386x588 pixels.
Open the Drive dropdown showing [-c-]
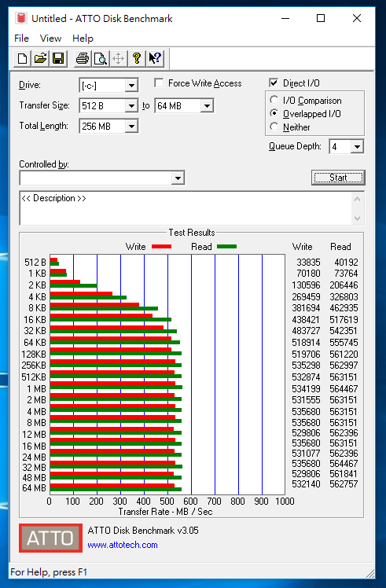coord(131,86)
